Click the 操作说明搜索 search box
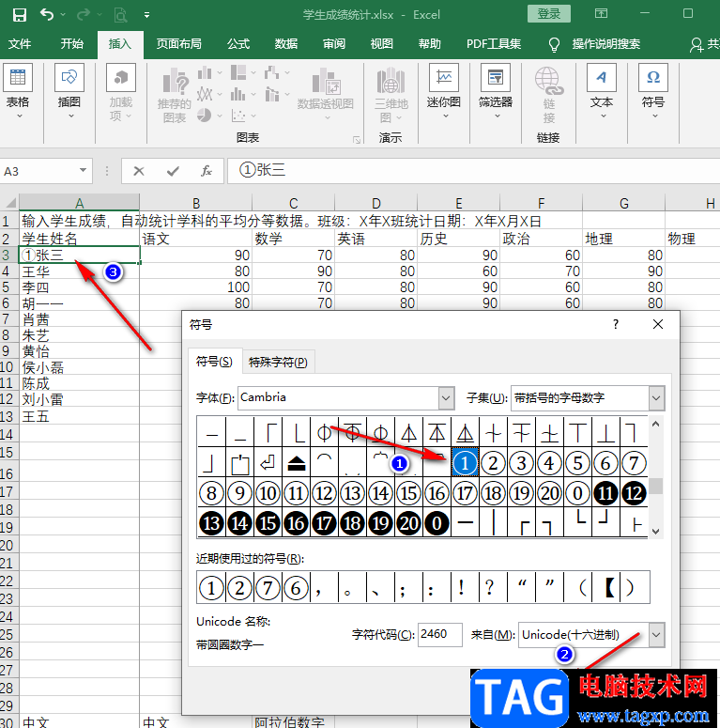 [605, 44]
